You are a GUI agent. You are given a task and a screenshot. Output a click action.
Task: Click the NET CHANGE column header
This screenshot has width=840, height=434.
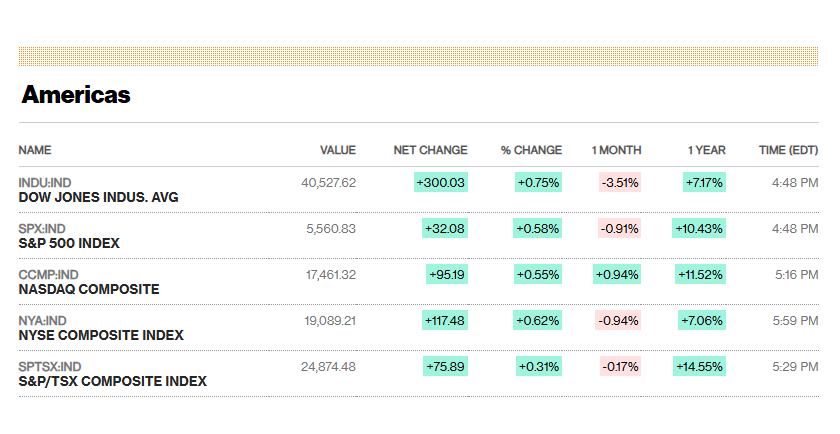pyautogui.click(x=431, y=150)
